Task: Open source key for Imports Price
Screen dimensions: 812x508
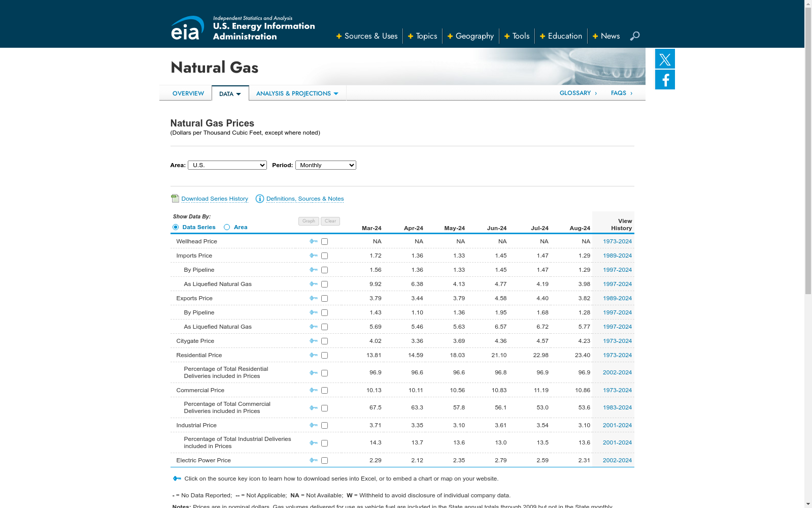Action: 314,256
